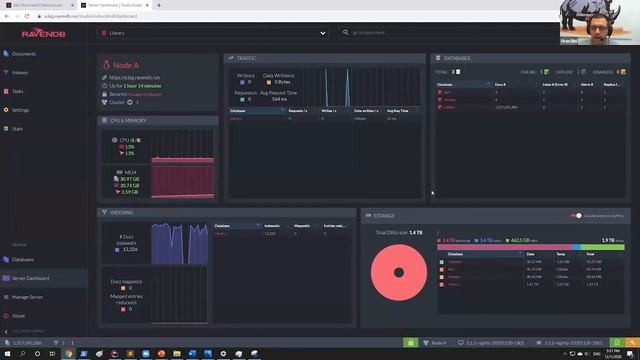
Task: Click the green icon beside the orange status icon
Action: (617, 343)
